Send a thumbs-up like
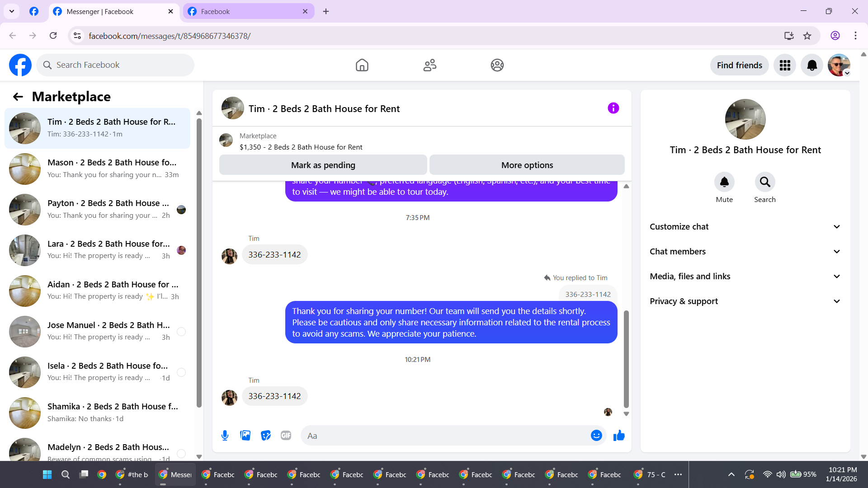Screen dimensions: 868x488 coord(619,436)
